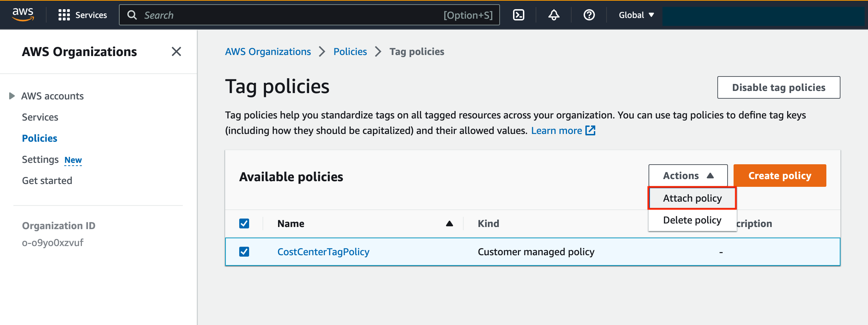
Task: Click the Disable tag policies button
Action: pos(778,87)
